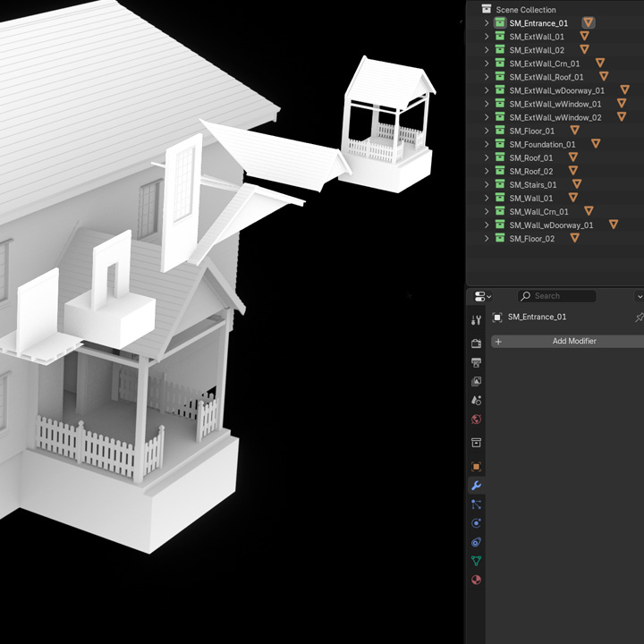Screen dimensions: 644x644
Task: Open the properties editor type dropdown
Action: click(x=483, y=296)
